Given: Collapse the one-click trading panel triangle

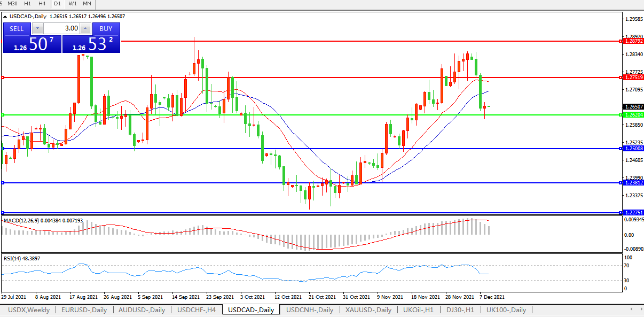Looking at the screenshot, I should tap(5, 17).
